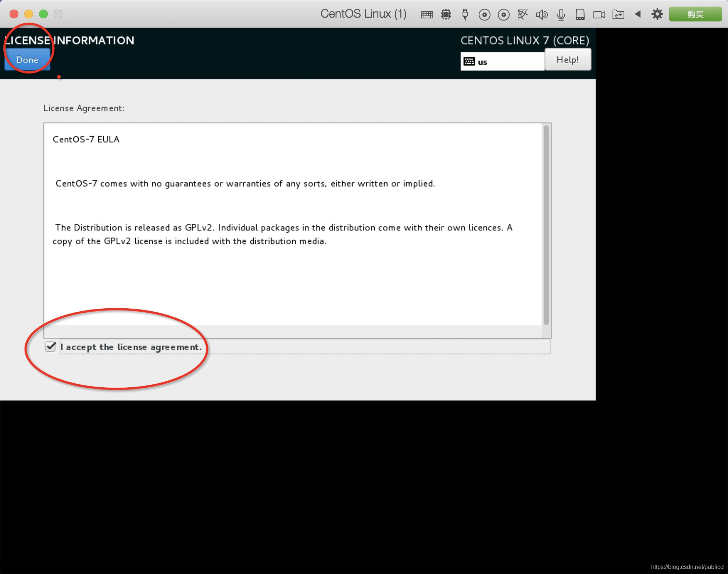Screen dimensions: 728x574
Task: Click the gray fourth window-control button
Action: (x=58, y=14)
